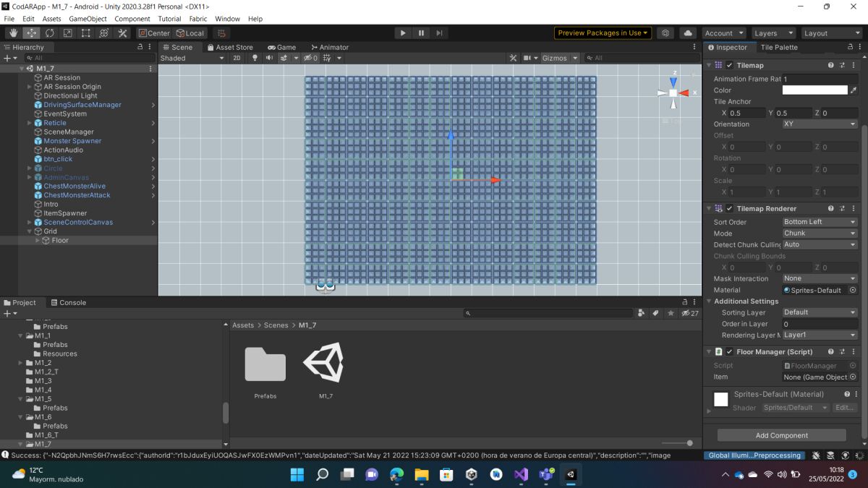Open the collaboration services icon
This screenshot has width=868, height=488.
(x=666, y=33)
